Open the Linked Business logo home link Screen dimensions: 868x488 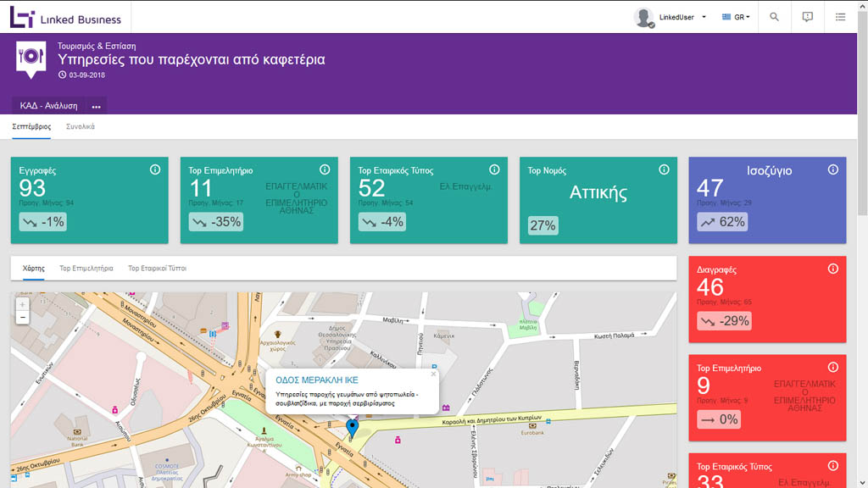[65, 18]
